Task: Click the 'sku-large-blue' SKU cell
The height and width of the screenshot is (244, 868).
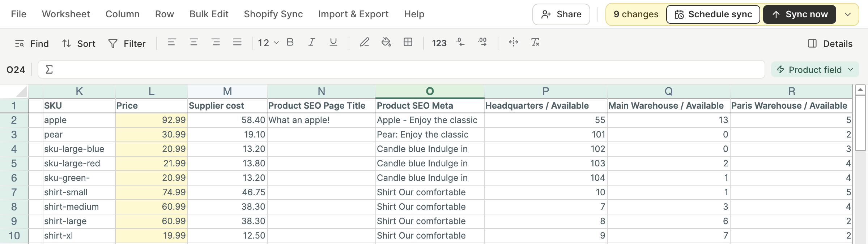Action: (79, 149)
